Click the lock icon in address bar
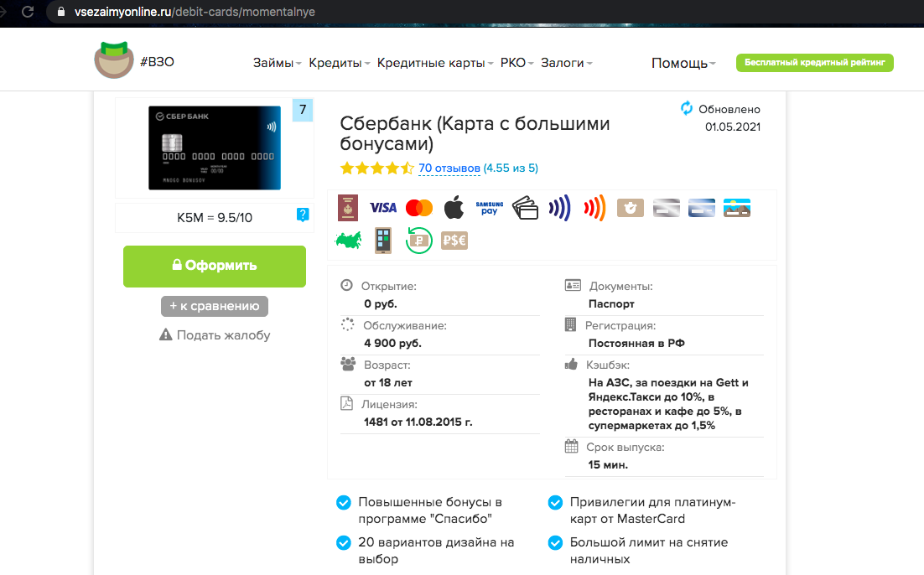The height and width of the screenshot is (575, 924). (x=60, y=12)
